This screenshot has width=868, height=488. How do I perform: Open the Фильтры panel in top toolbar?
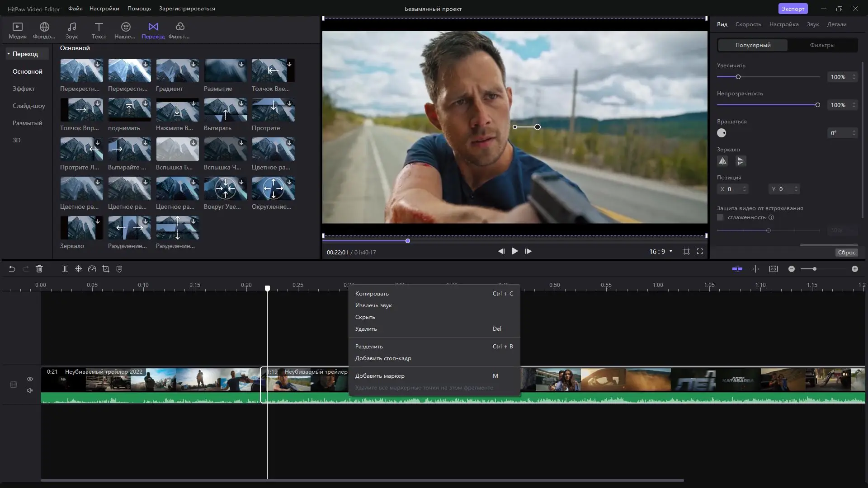[179, 30]
